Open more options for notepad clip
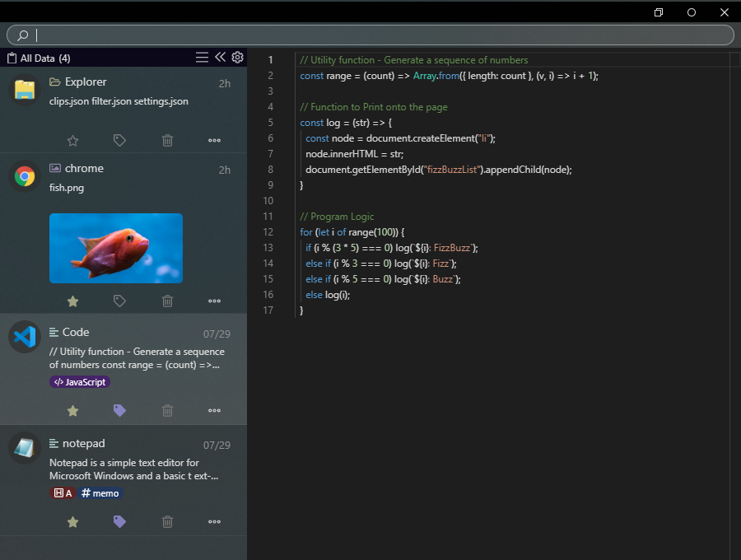The width and height of the screenshot is (741, 560). click(x=214, y=522)
